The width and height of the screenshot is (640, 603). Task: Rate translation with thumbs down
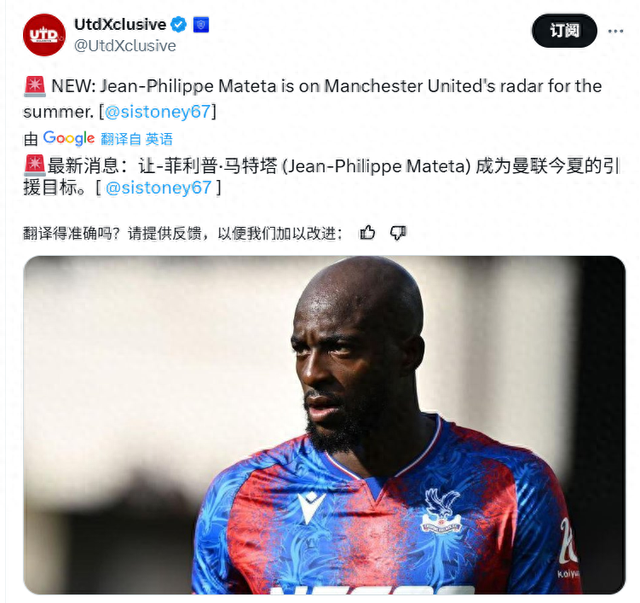tap(398, 233)
